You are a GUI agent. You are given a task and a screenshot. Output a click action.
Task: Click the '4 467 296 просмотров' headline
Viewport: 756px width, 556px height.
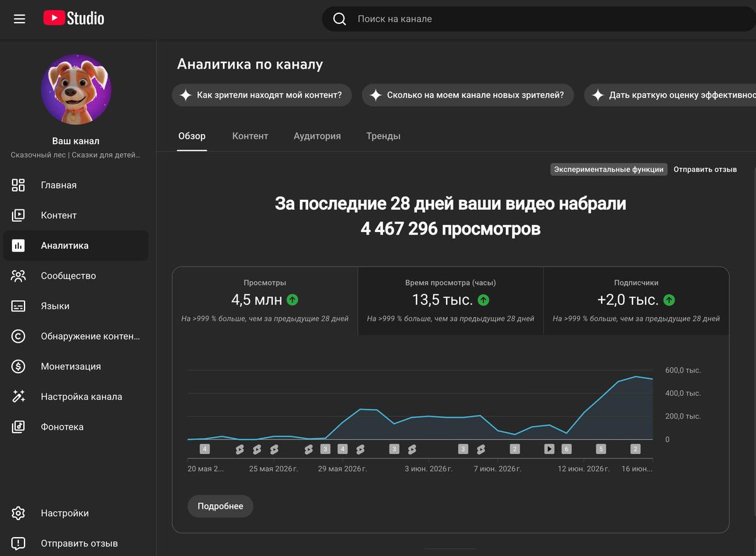pyautogui.click(x=450, y=229)
